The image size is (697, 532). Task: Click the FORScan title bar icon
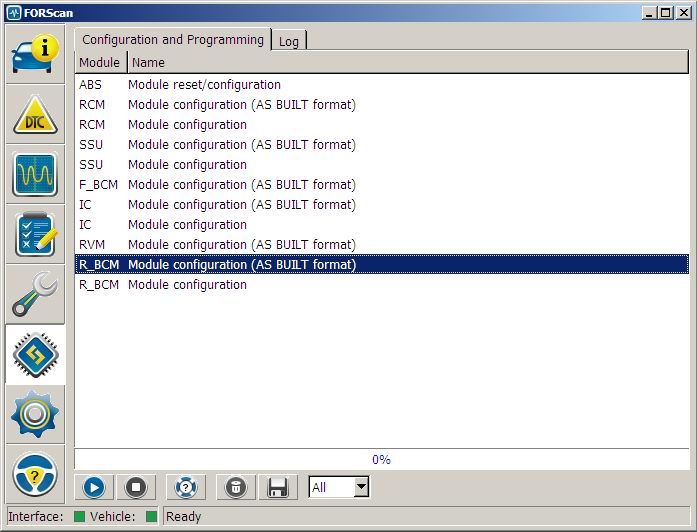tap(14, 12)
